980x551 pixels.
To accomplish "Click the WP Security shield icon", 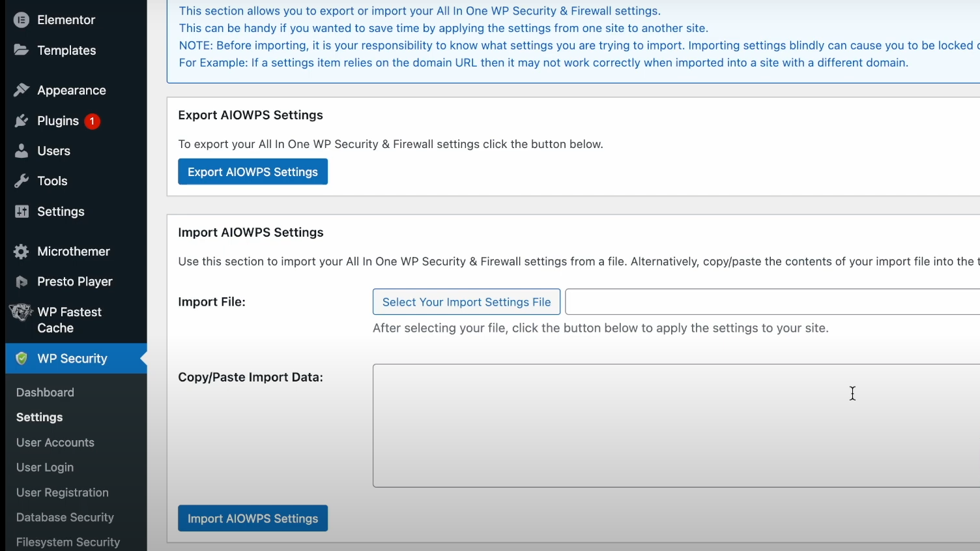I will pyautogui.click(x=22, y=359).
